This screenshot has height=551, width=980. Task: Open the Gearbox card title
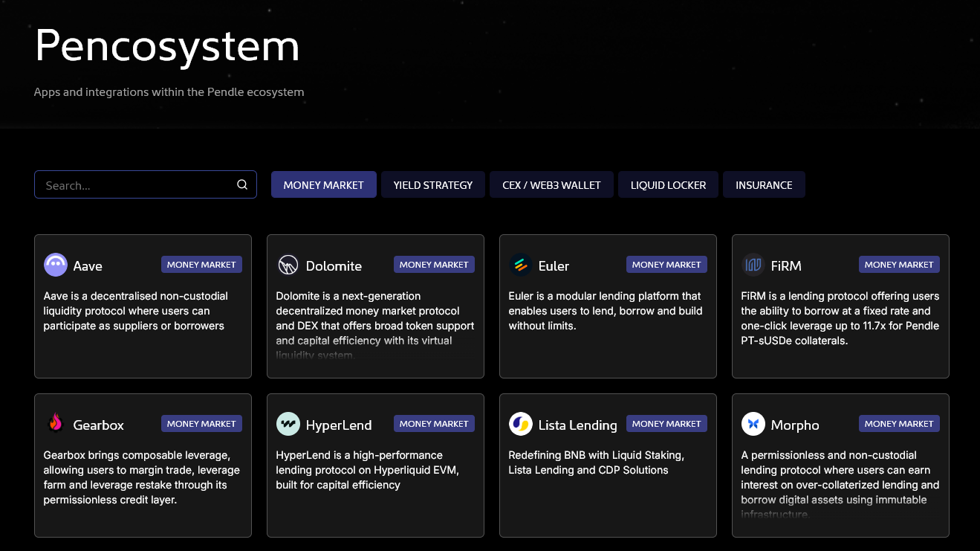(98, 425)
